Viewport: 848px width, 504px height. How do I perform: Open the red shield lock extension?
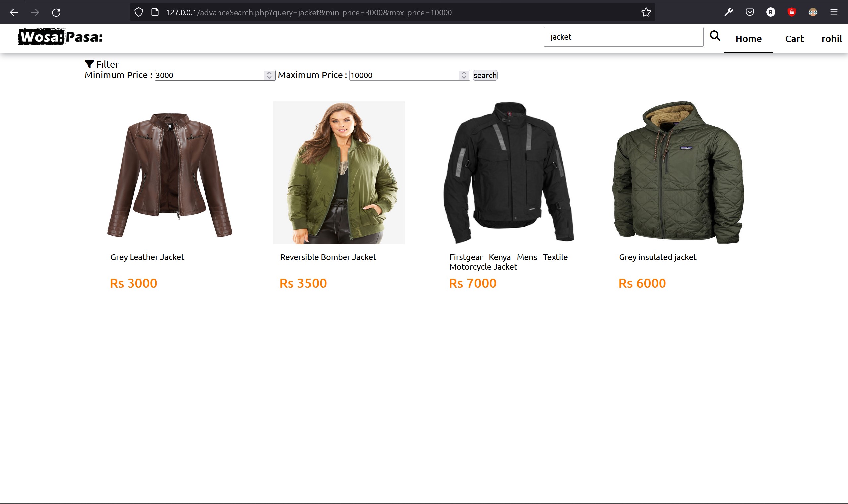coord(792,12)
